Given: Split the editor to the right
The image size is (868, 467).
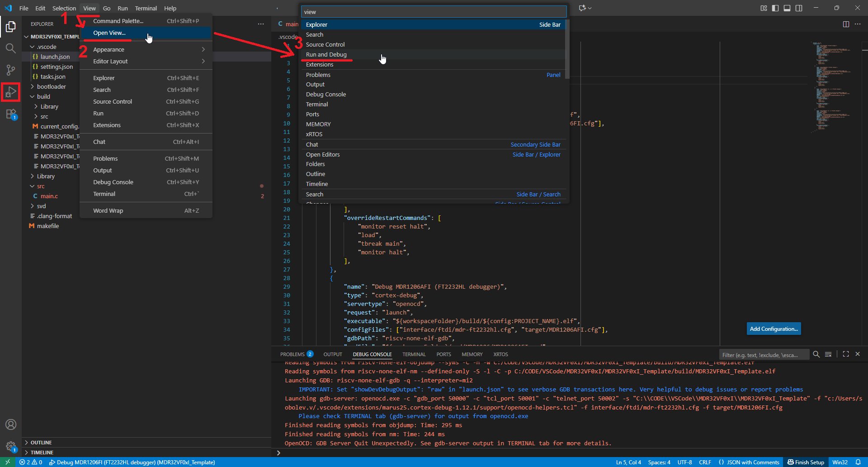Looking at the screenshot, I should (x=846, y=24).
